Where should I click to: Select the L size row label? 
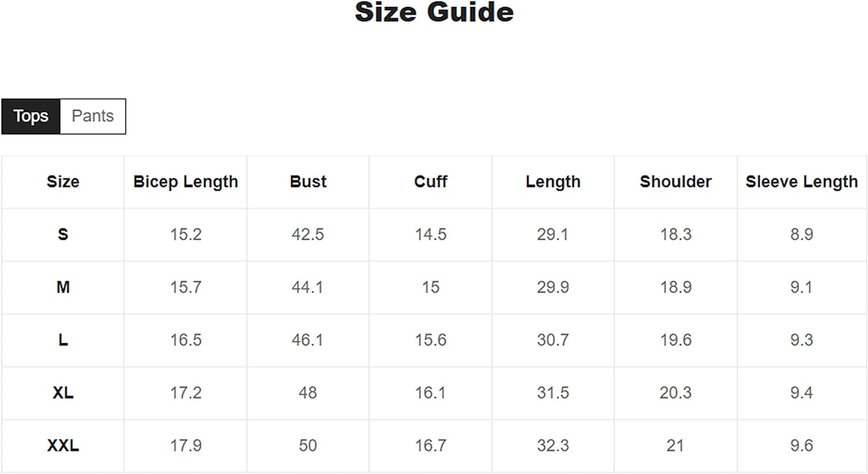63,340
